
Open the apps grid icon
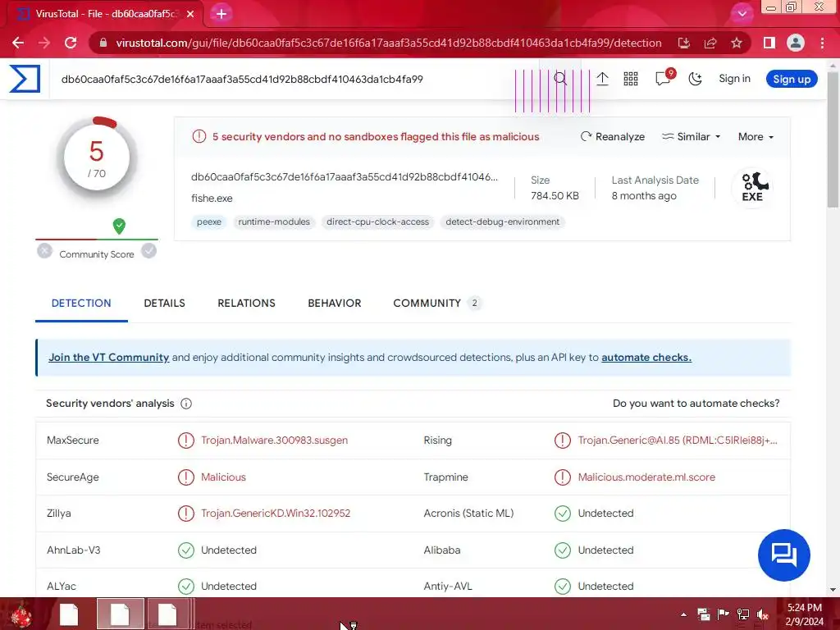tap(631, 79)
